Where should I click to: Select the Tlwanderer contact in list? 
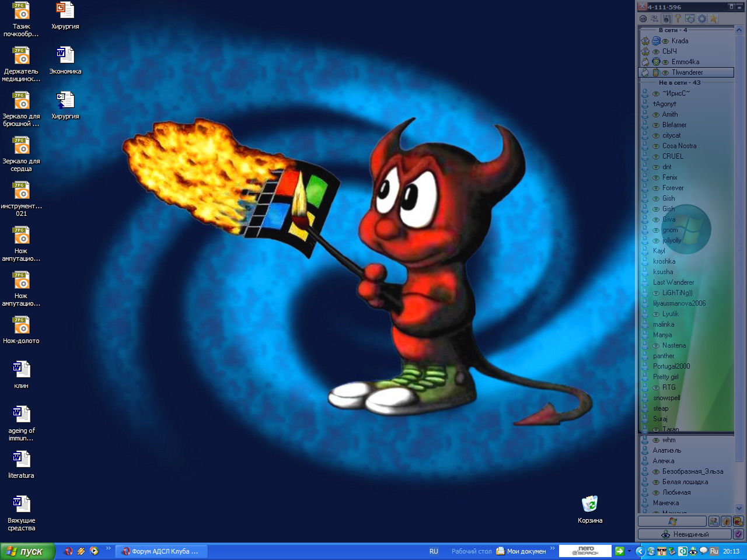tap(687, 72)
